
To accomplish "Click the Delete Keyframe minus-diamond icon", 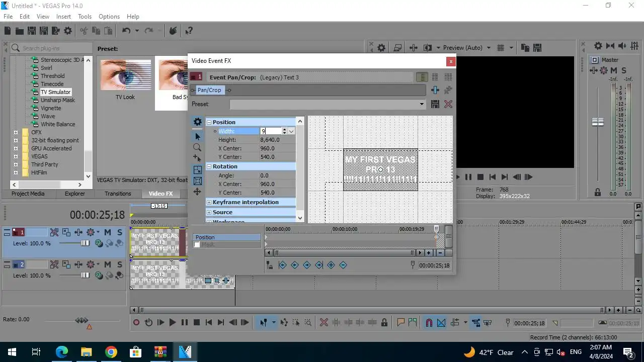I will [343, 265].
